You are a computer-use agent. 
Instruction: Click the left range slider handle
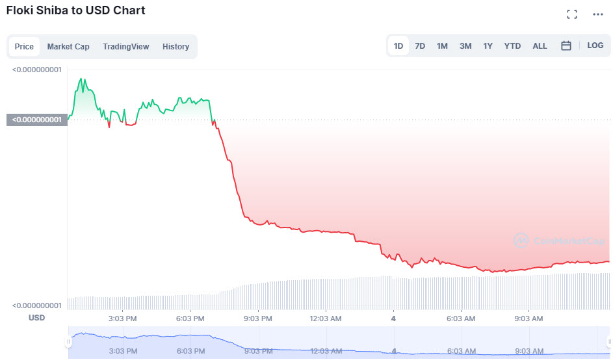pyautogui.click(x=68, y=342)
